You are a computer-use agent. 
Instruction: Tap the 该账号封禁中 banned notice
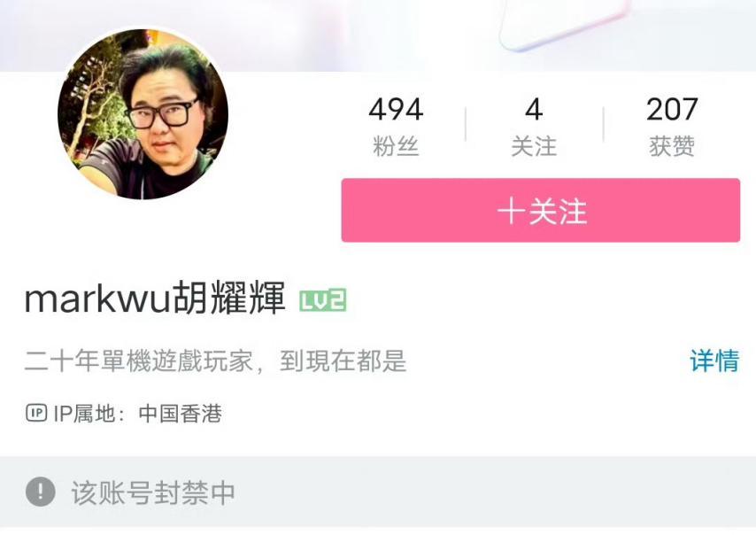(x=153, y=492)
